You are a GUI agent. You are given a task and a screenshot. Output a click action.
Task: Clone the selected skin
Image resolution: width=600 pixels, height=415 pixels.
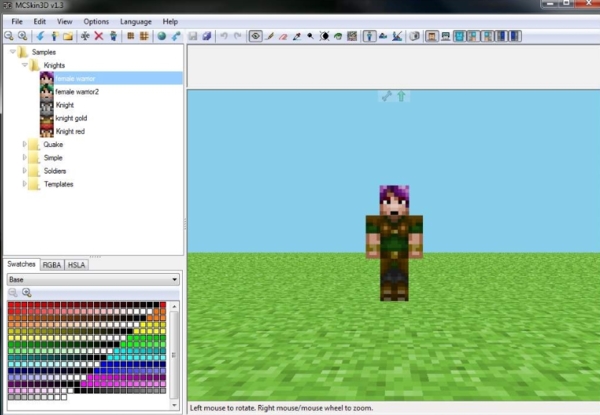113,36
